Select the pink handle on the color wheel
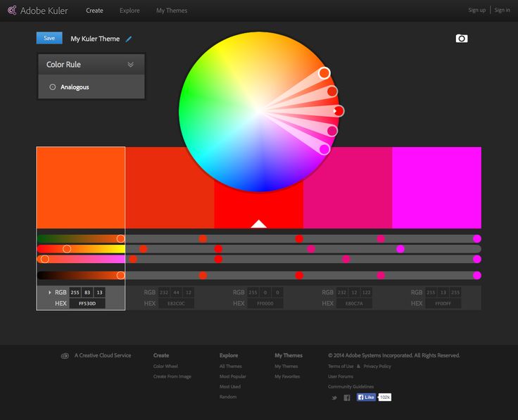Screen dimensions: 518x420 pyautogui.click(x=332, y=131)
